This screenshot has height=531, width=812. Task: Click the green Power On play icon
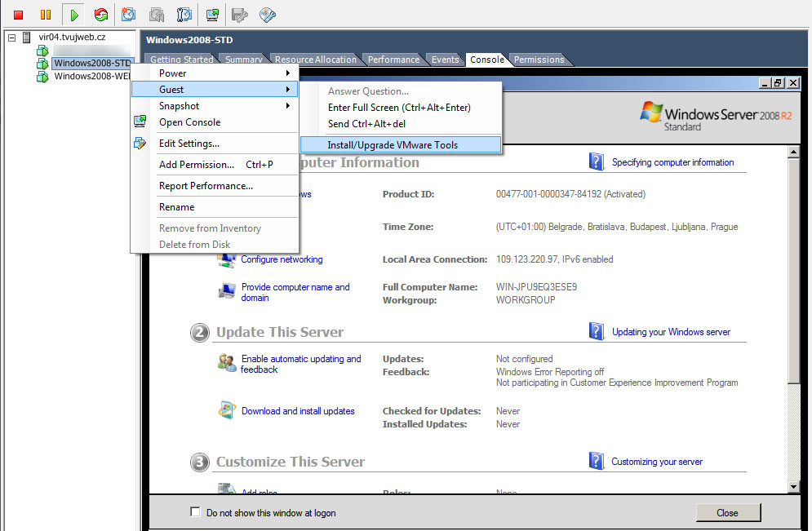pyautogui.click(x=74, y=15)
